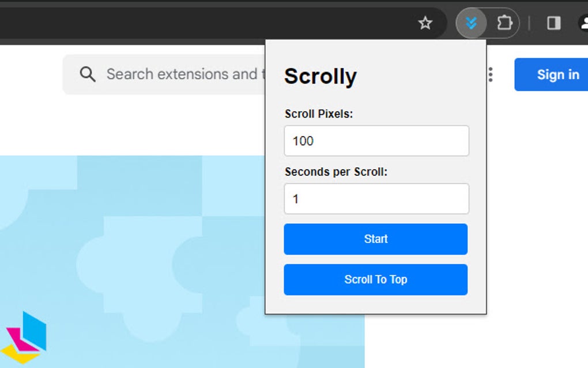Open the three-dot overflow menu
The height and width of the screenshot is (368, 588).
click(x=489, y=74)
